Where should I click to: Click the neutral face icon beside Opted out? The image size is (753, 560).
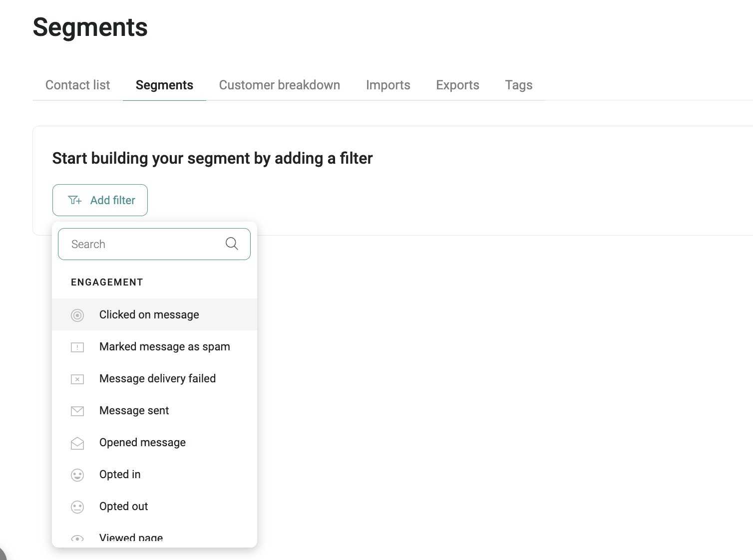pos(77,507)
